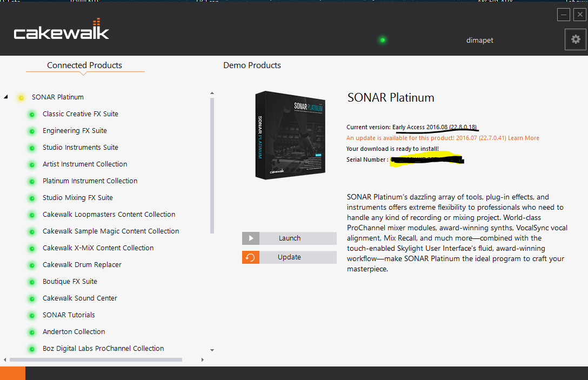Screen dimensions: 588x380
Task: Click the green dot beside Artist Instrument Collection
Action: 32,165
